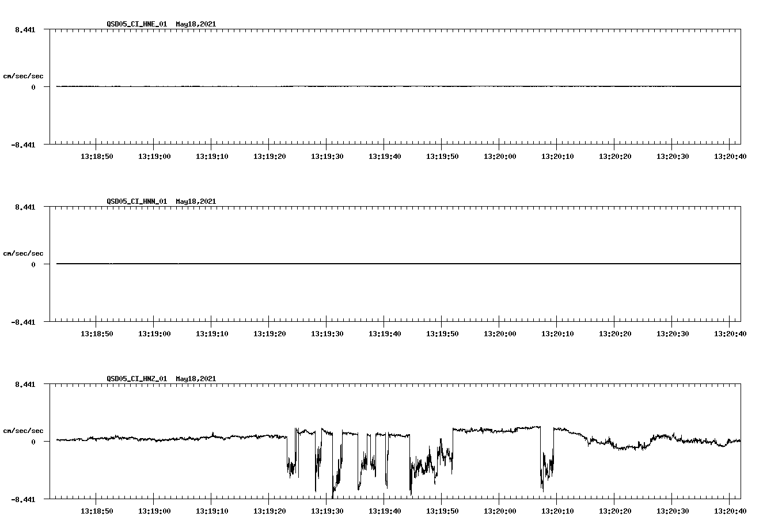Image resolution: width=782 pixels, height=532 pixels.
Task: Select the -8.441 amplitude value on bottom plot
Action: click(x=23, y=499)
